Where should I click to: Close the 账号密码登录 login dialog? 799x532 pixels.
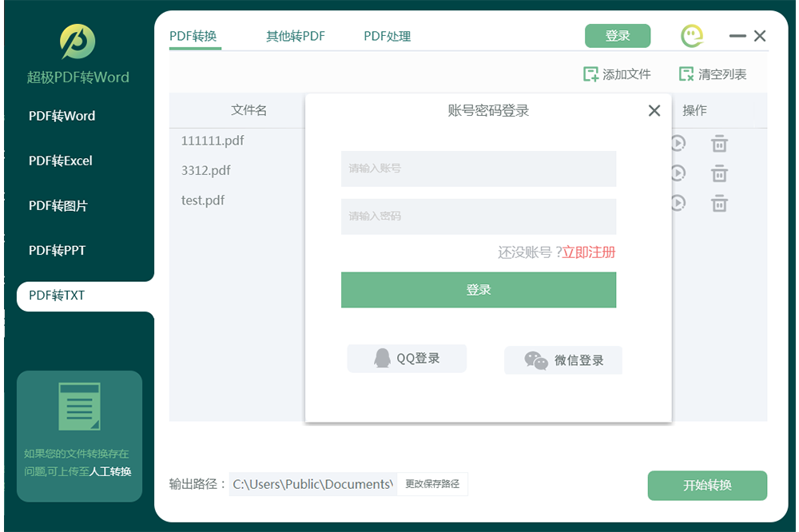tap(654, 110)
